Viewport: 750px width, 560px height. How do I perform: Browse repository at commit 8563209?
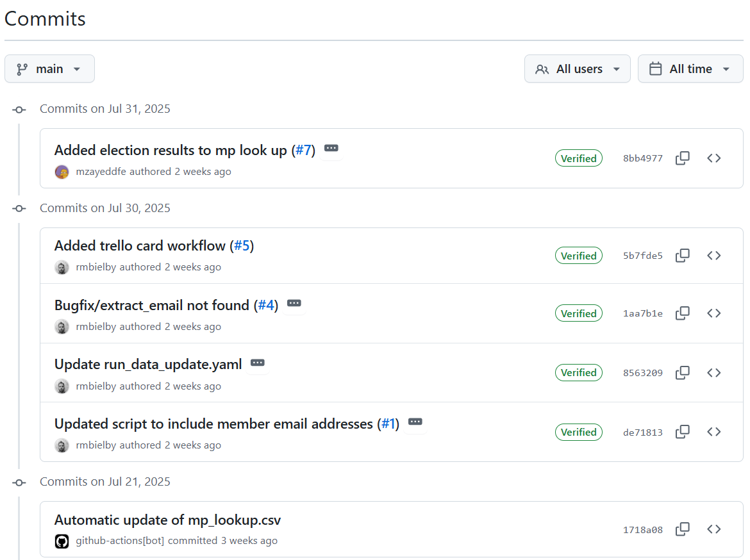pos(713,373)
